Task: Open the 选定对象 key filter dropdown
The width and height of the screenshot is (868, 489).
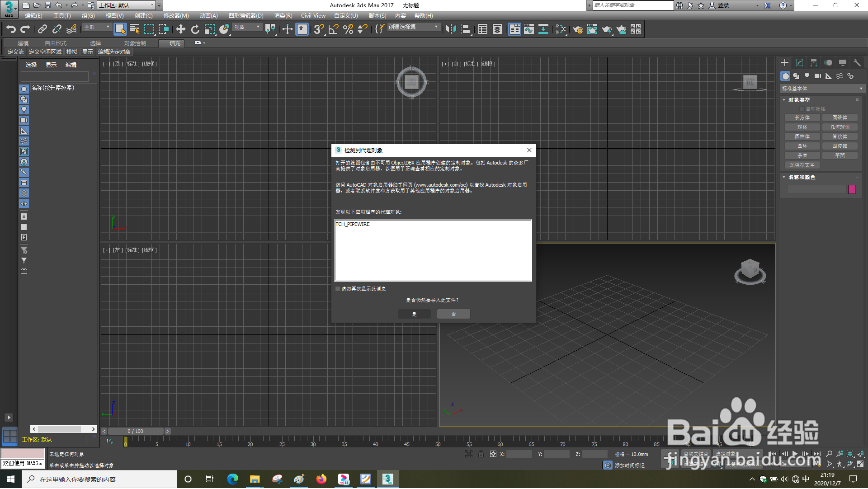Action: (737, 454)
